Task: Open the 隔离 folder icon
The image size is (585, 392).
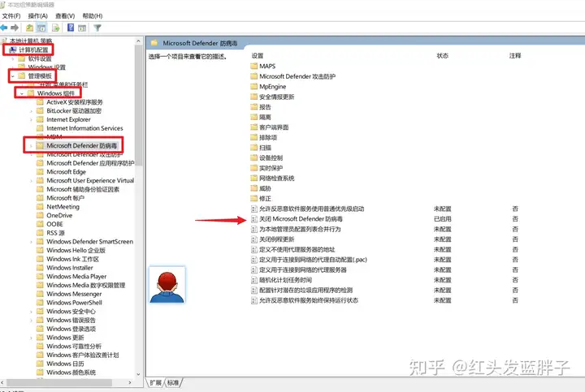Action: coord(254,117)
